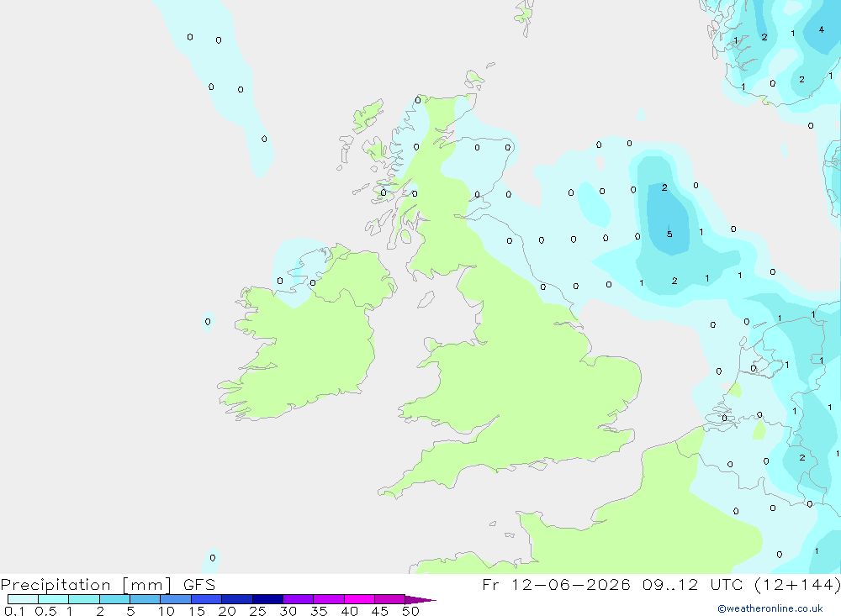The width and height of the screenshot is (841, 616).
Task: Select the 2–5 mm legend color swatch
Action: coord(114,599)
